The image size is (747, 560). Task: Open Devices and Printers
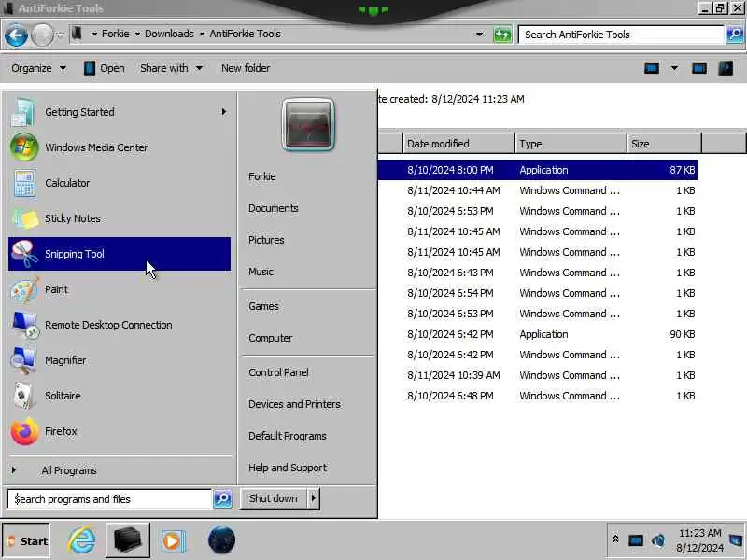click(x=294, y=405)
